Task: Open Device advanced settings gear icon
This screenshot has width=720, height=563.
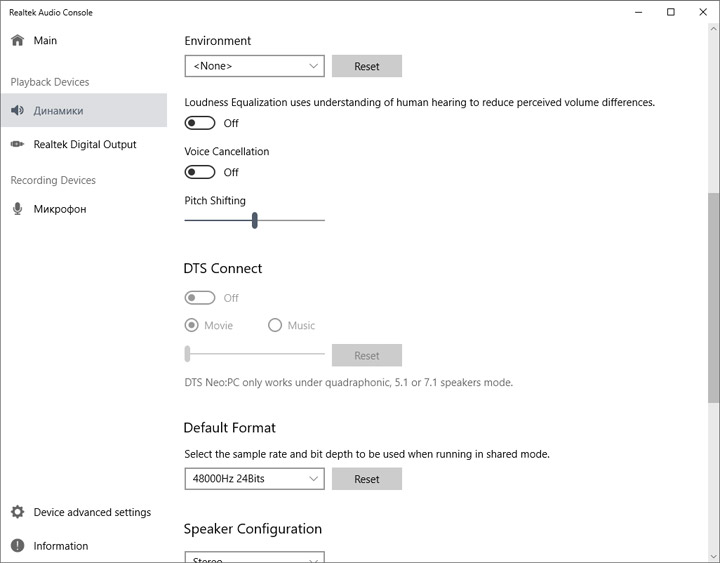Action: coord(17,512)
